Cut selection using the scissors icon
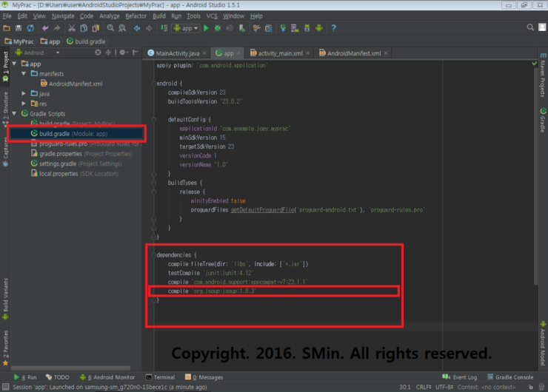This screenshot has width=548, height=392. point(72,28)
